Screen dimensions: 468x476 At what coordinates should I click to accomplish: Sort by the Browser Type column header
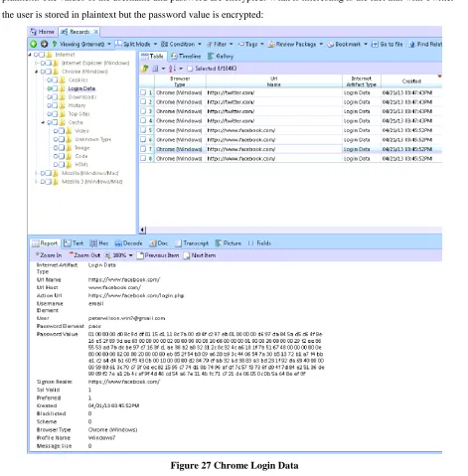coord(180,81)
